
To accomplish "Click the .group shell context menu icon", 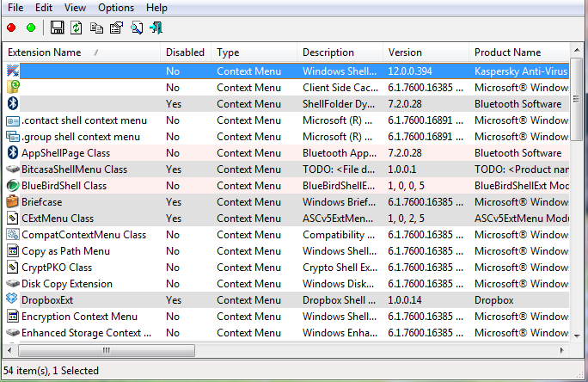I will click(13, 137).
